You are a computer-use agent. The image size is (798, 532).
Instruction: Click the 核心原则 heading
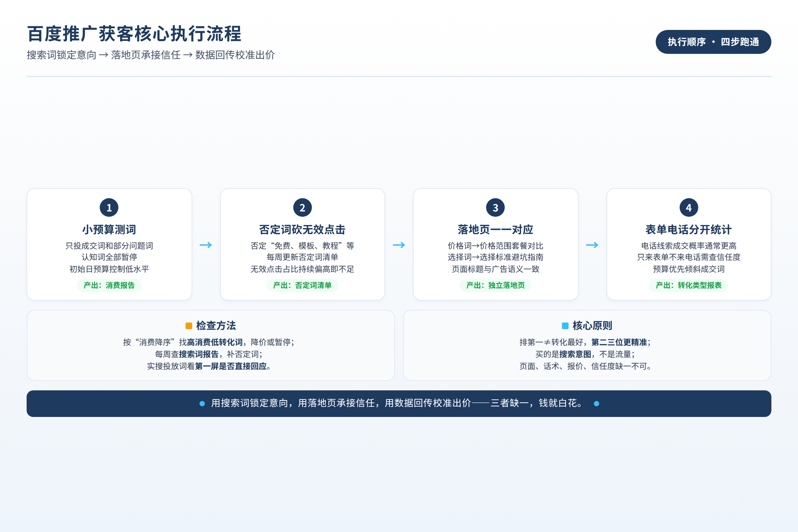(x=592, y=326)
